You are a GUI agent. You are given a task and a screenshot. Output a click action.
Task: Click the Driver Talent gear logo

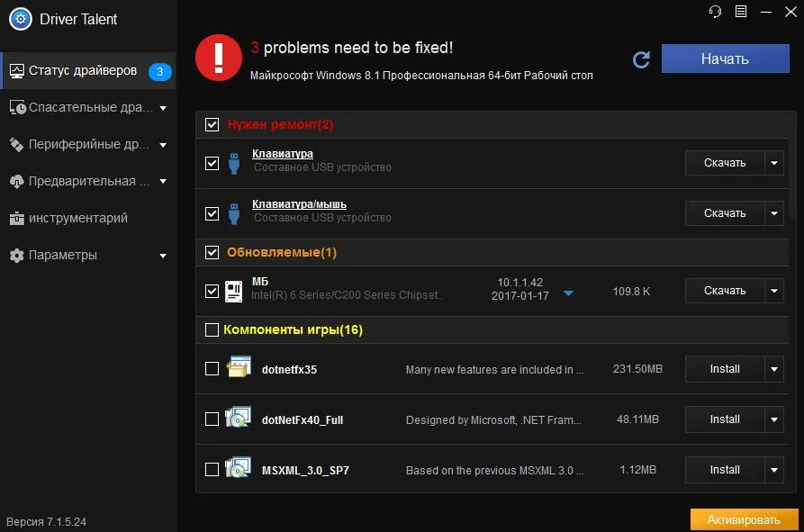click(x=21, y=20)
